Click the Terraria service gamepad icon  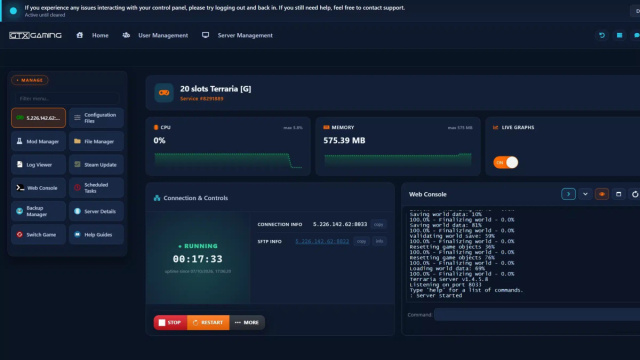coord(164,93)
